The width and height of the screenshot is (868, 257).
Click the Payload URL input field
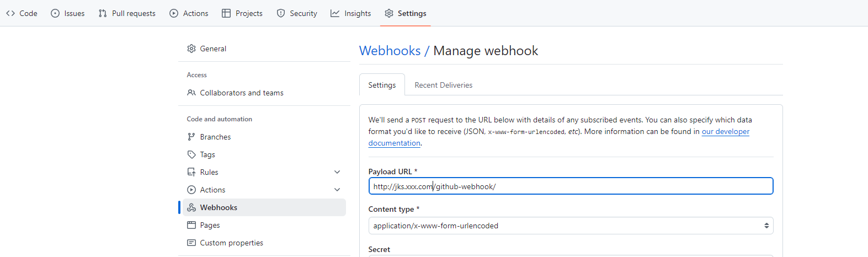(x=571, y=186)
